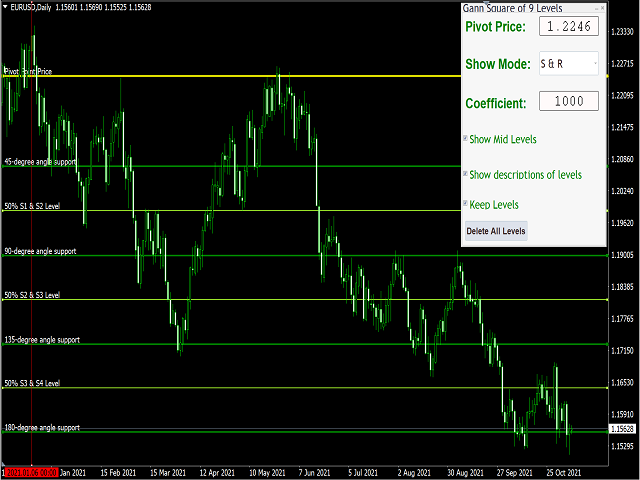The width and height of the screenshot is (640, 480).
Task: Click the 50% S2 & S3 Level label
Action: pyautogui.click(x=32, y=295)
